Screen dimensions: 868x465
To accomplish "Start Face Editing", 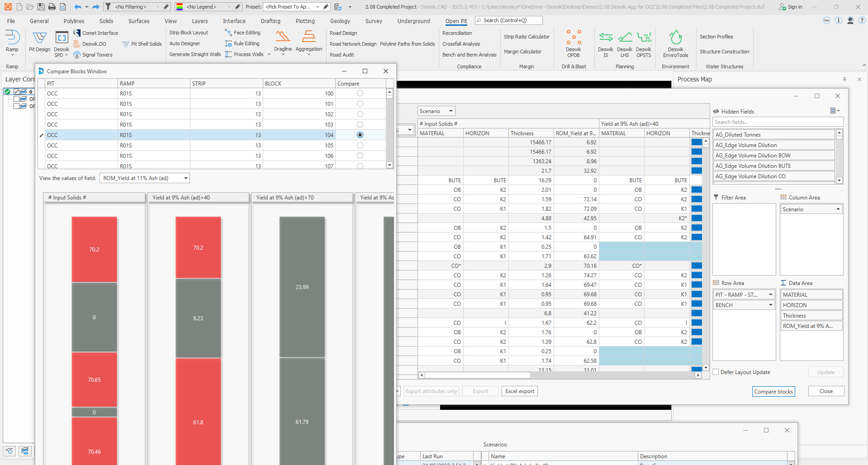I will pyautogui.click(x=243, y=33).
